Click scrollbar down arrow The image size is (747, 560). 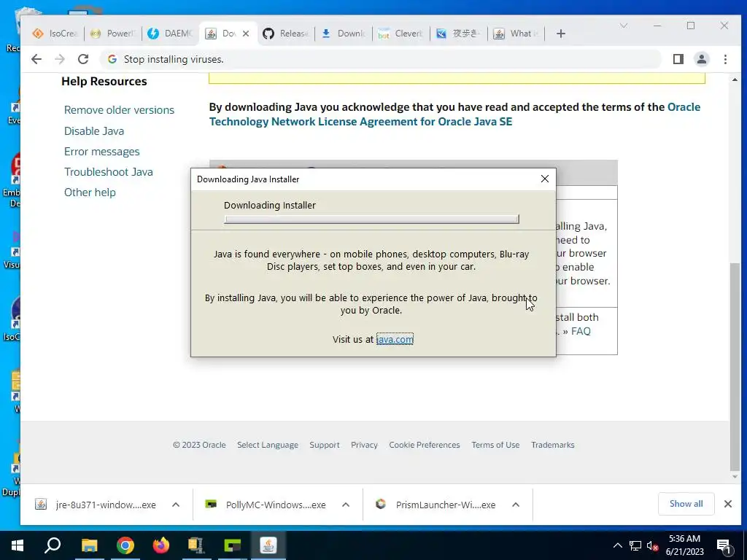pos(735,477)
